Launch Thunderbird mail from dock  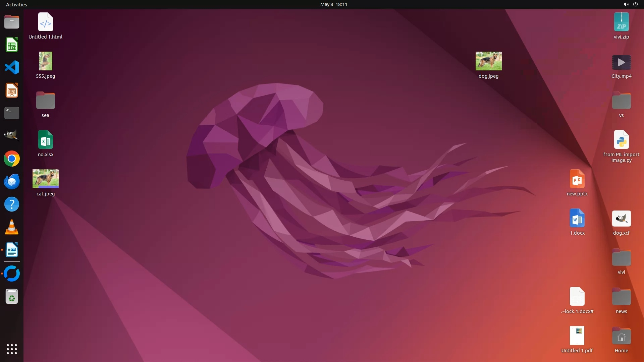pos(12,181)
